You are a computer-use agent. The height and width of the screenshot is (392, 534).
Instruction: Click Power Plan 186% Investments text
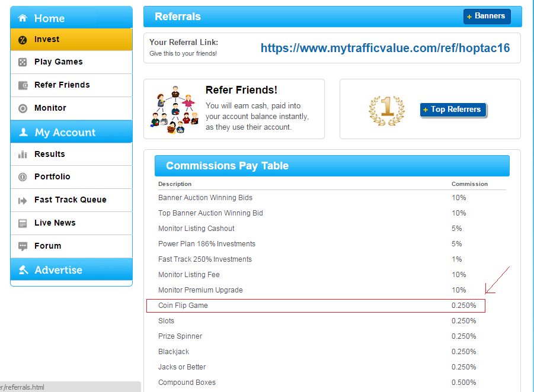click(x=207, y=244)
